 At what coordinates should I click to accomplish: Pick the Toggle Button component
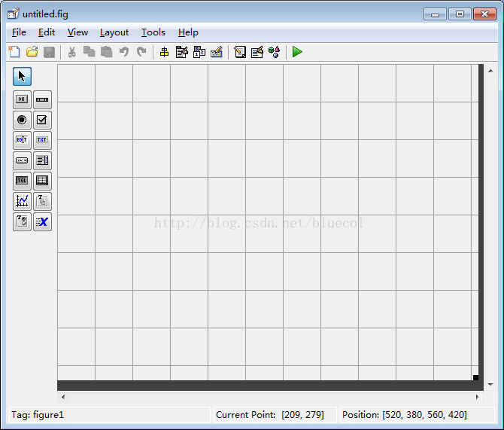click(22, 181)
